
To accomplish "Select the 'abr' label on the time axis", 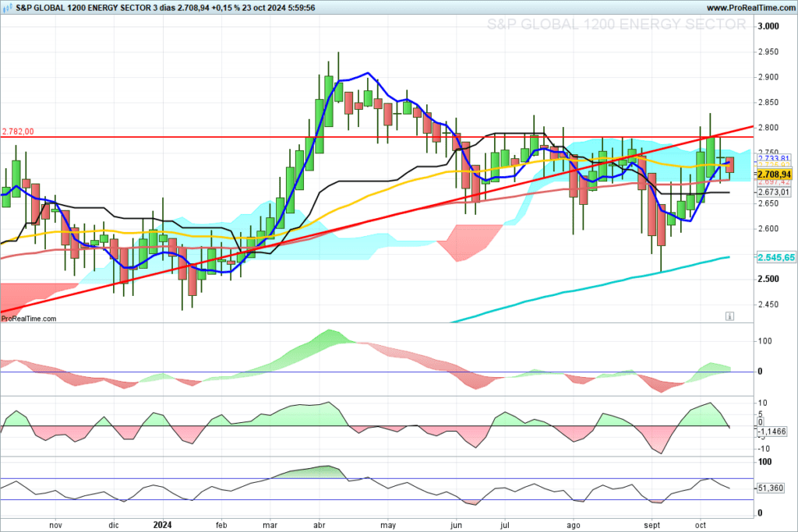I will [319, 525].
